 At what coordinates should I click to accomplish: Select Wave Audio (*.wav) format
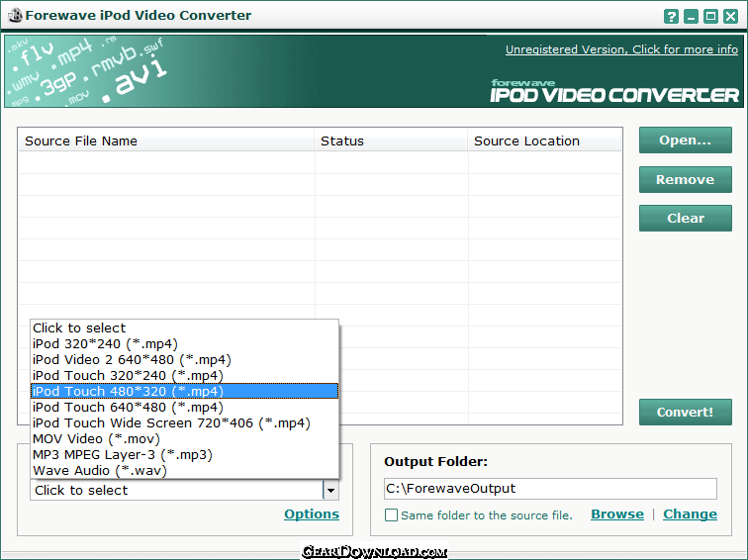[x=185, y=470]
